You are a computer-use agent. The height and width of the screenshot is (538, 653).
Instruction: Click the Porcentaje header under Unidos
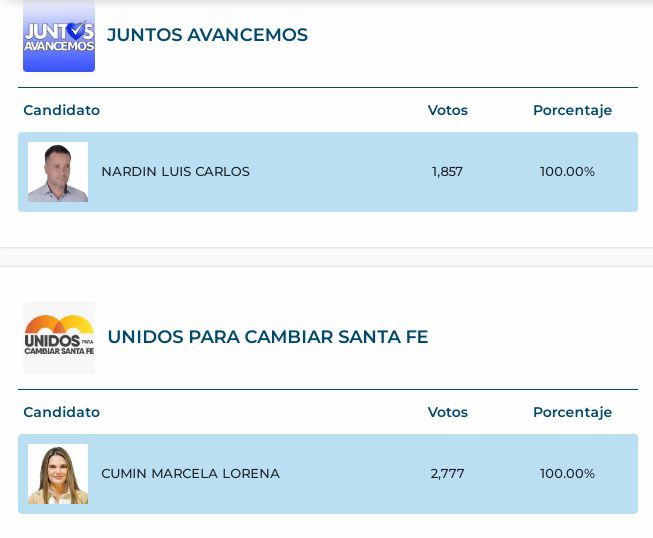click(573, 412)
